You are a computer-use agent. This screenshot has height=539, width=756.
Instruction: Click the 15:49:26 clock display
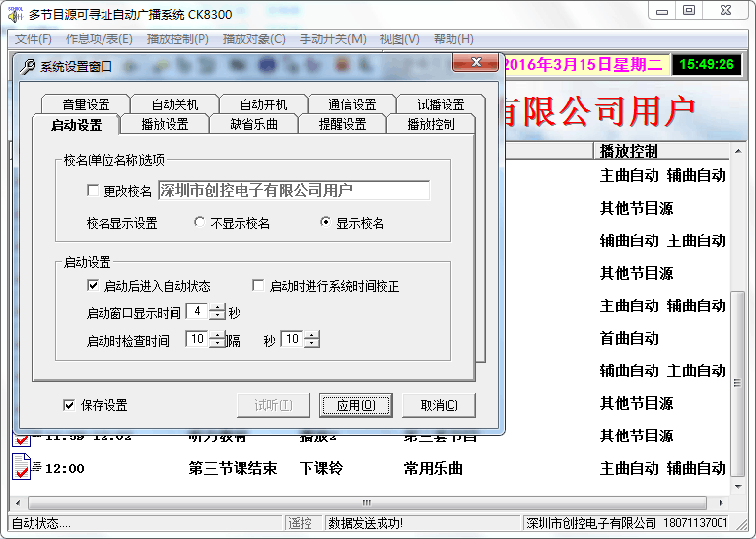tap(707, 64)
